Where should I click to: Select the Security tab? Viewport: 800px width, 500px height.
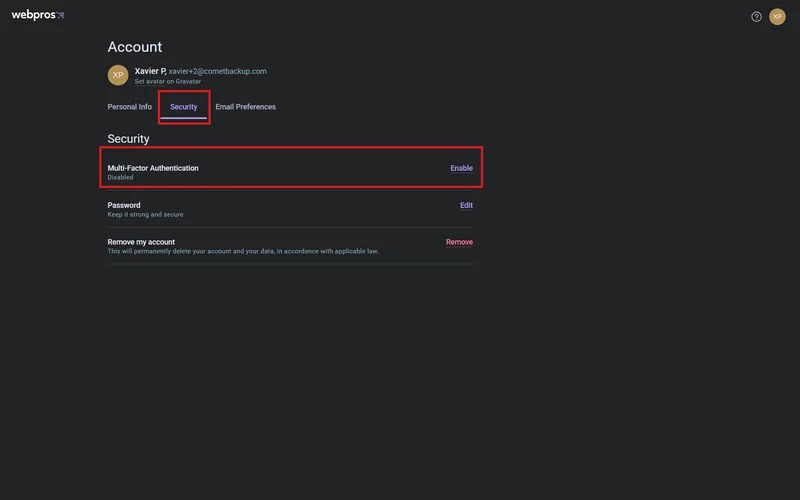point(184,107)
